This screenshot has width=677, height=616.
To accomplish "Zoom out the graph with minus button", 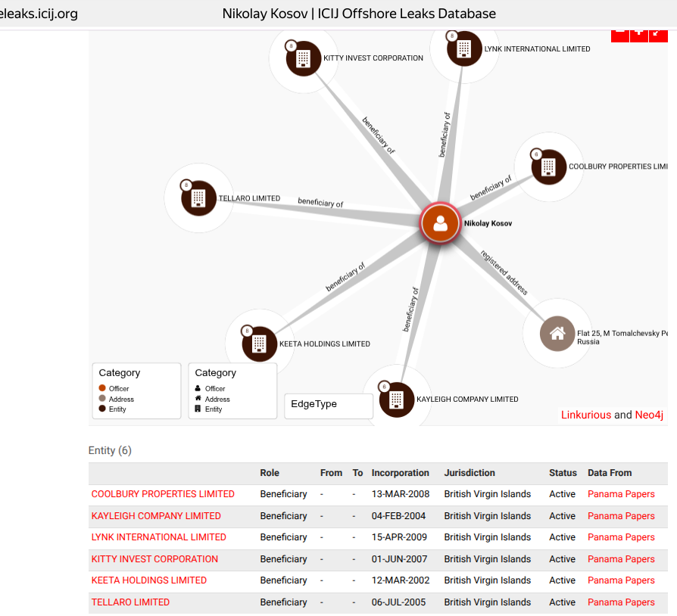I will click(619, 33).
